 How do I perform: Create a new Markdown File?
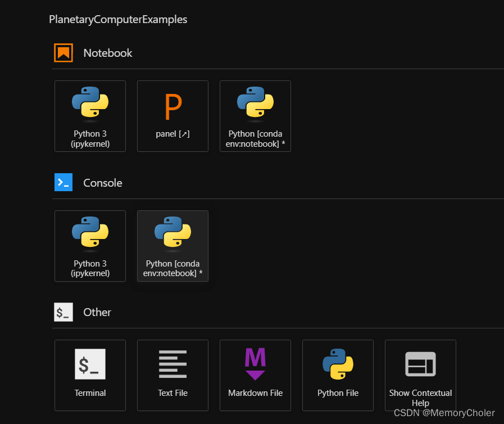coord(255,376)
